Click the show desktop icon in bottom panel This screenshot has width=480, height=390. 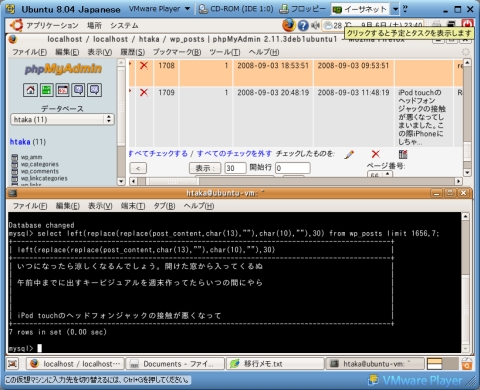pos(13,363)
